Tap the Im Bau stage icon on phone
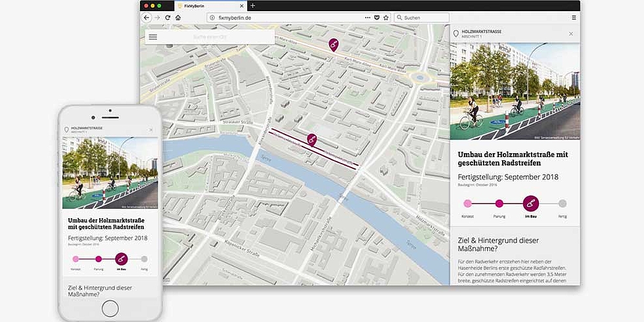 tap(122, 259)
